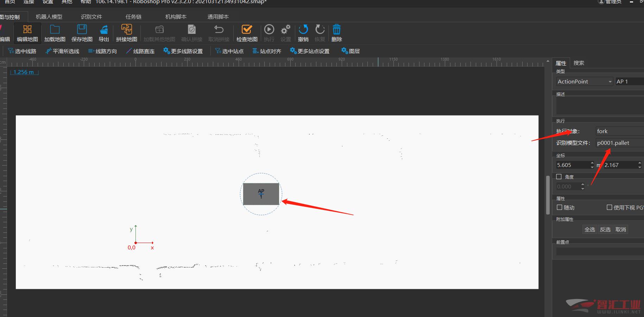Open the 其他 menu
Screen dimensions: 644x317
67,2
